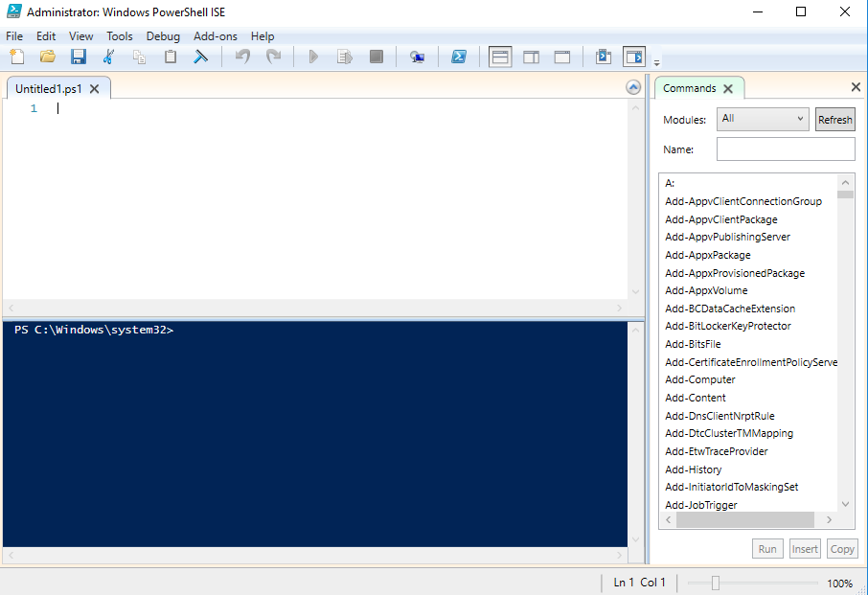Select Add-AppxVolume command
The height and width of the screenshot is (595, 868).
click(x=706, y=290)
